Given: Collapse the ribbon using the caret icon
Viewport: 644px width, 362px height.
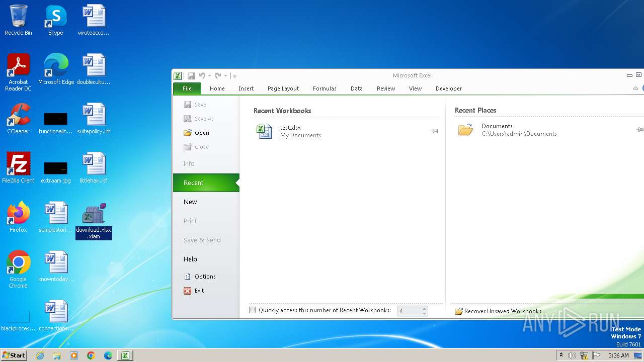Looking at the screenshot, I should click(x=635, y=88).
